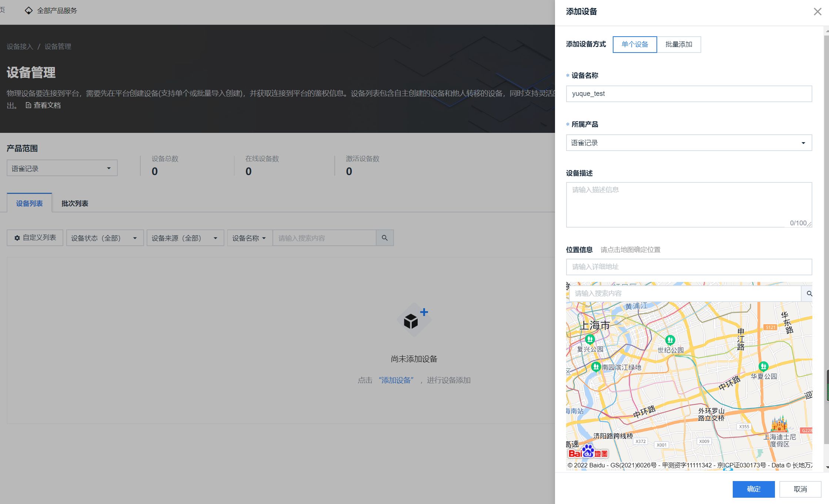Click the 世纪公园 green park marker

670,340
